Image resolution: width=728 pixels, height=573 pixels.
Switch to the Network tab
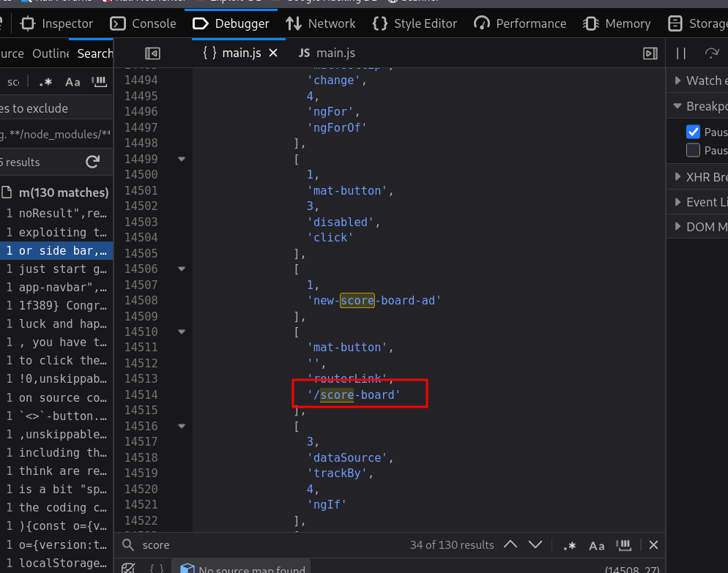click(321, 23)
